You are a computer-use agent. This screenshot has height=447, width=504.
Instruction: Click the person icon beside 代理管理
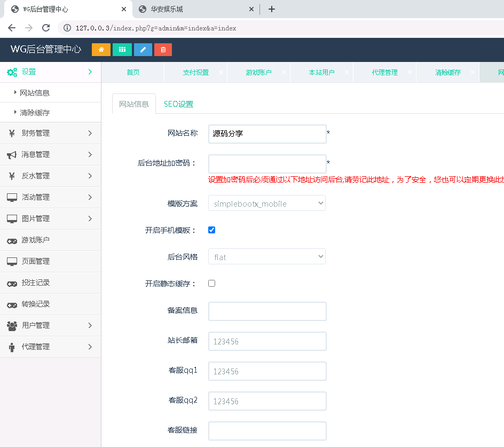(12, 347)
